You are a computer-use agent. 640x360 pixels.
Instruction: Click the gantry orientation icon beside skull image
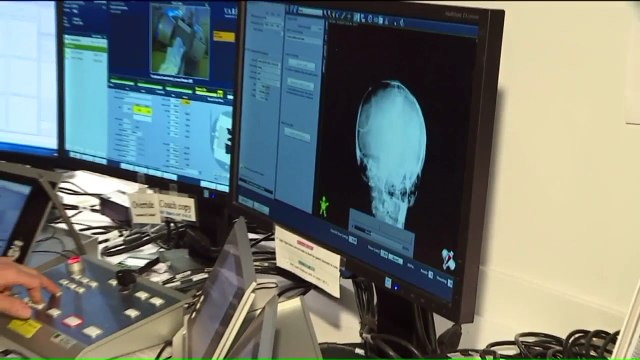[x=448, y=259]
